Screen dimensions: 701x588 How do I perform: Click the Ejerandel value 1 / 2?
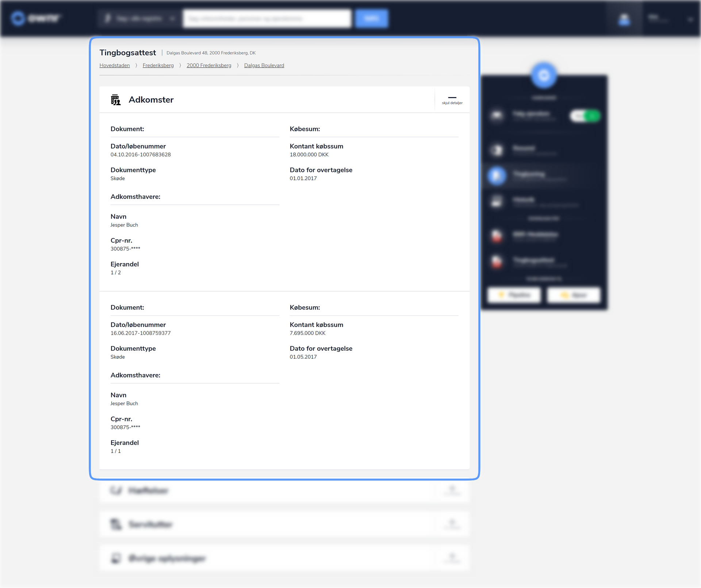pyautogui.click(x=116, y=272)
